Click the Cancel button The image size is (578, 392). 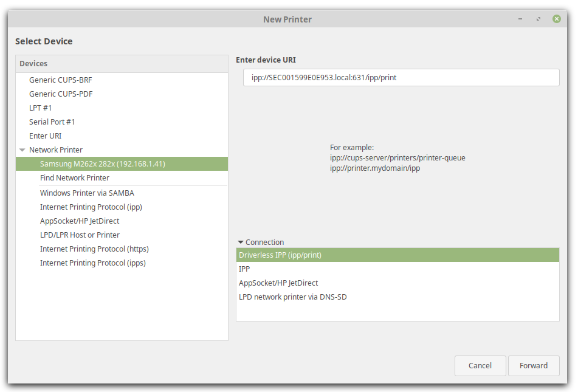click(x=480, y=366)
